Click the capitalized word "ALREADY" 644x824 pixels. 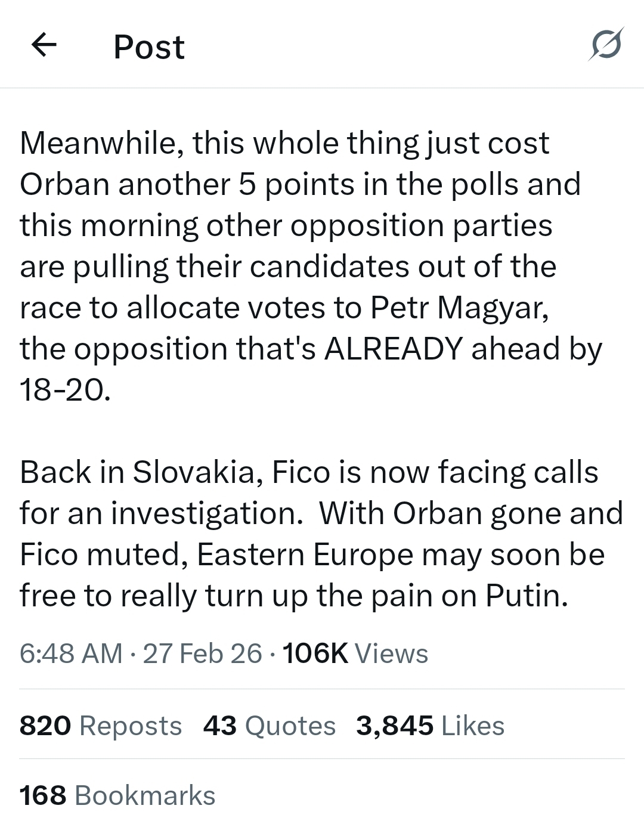tap(394, 349)
